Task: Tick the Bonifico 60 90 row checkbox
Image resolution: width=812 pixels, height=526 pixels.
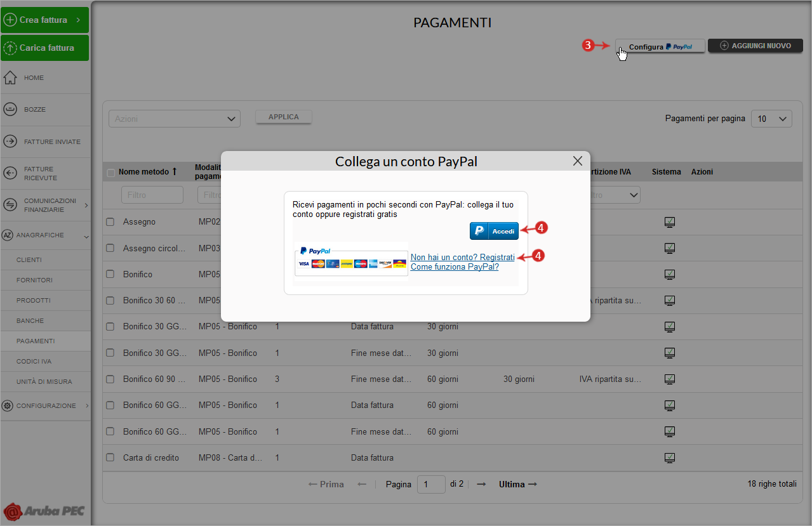Action: click(110, 379)
